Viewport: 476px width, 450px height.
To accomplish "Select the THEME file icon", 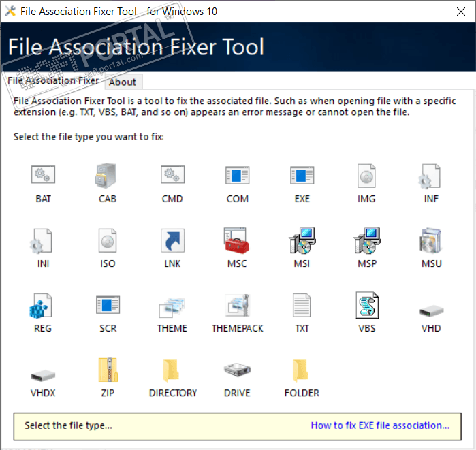I will 172,307.
